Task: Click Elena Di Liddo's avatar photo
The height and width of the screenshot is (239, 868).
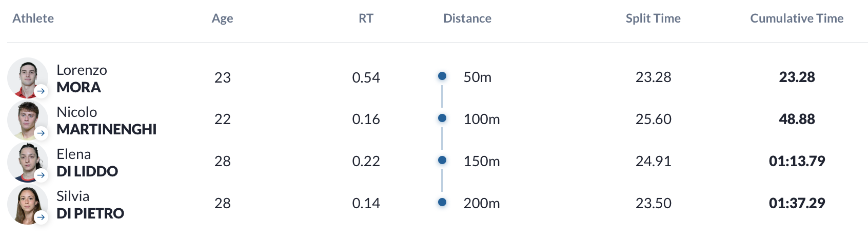Action: [28, 162]
